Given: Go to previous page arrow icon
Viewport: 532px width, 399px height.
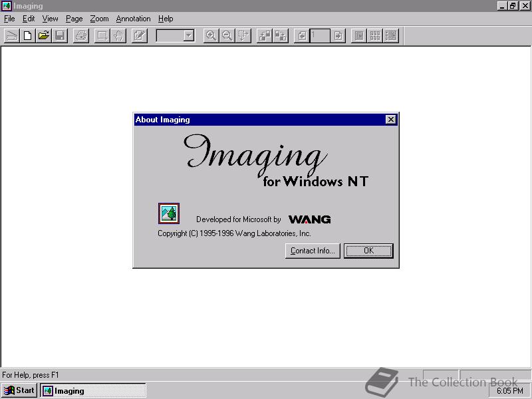Looking at the screenshot, I should point(302,36).
